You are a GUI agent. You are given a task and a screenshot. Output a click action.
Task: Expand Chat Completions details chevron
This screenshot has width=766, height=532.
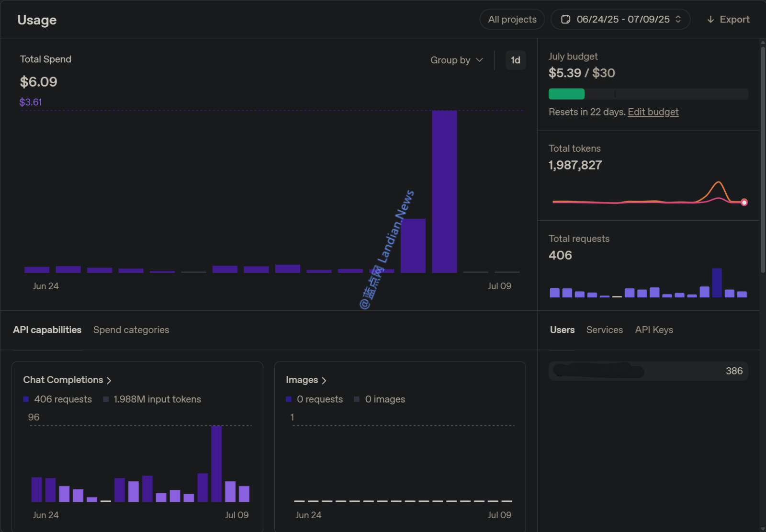[109, 381]
